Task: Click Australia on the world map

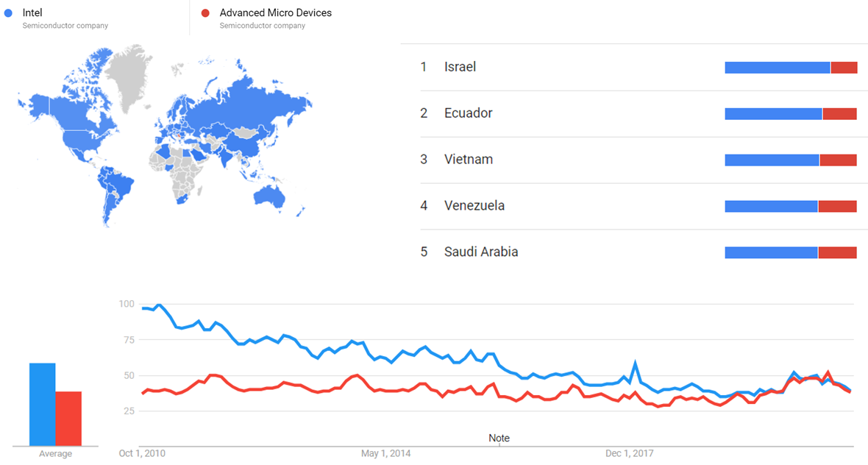Action: click(x=268, y=195)
